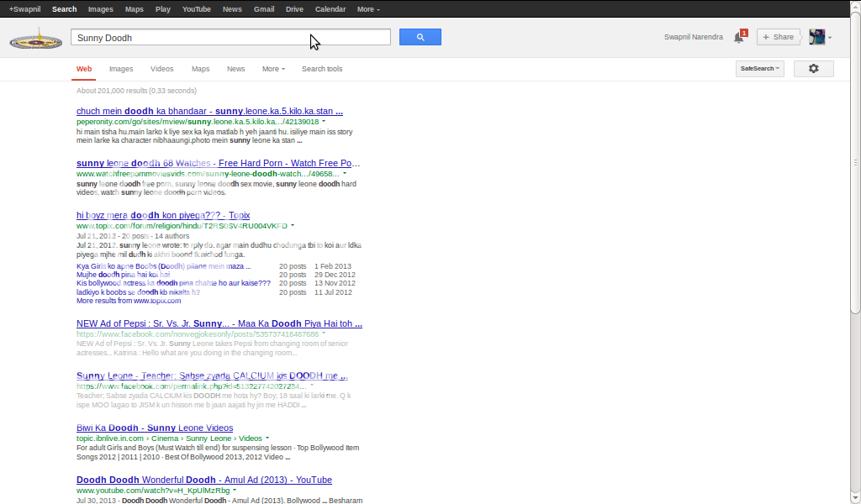The height and width of the screenshot is (504, 861).
Task: Open the search settings gear
Action: (813, 68)
